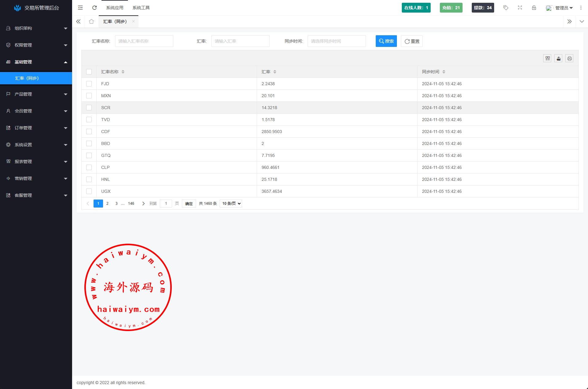Image resolution: width=588 pixels, height=389 pixels.
Task: Go to the home tab icon
Action: tap(91, 21)
